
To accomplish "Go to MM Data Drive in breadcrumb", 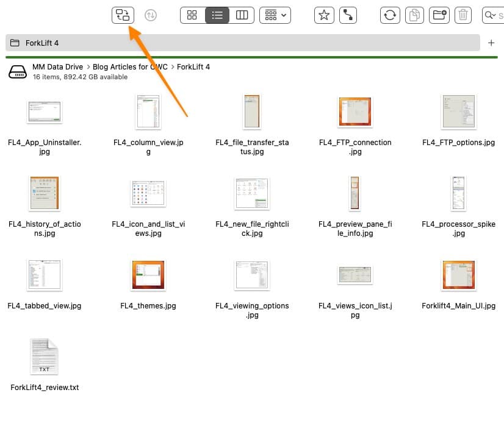I will [x=58, y=67].
